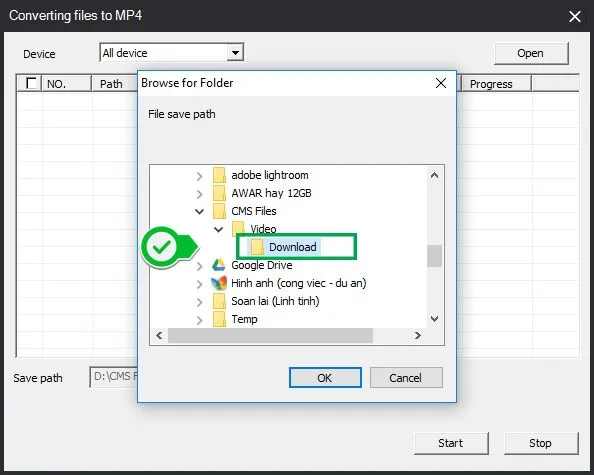The image size is (594, 475).
Task: Click the folder tree scroll-up arrow
Action: coord(435,175)
